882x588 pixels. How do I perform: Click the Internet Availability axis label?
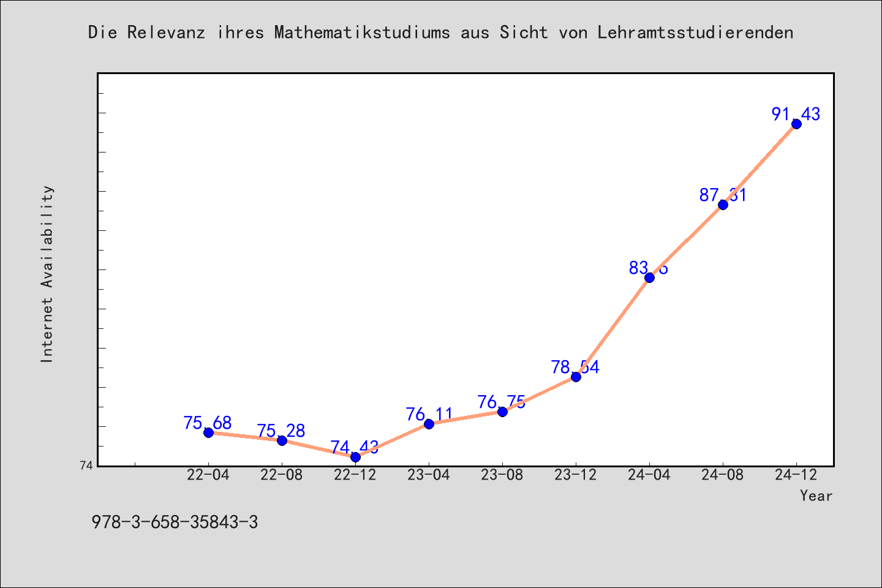coord(47,274)
